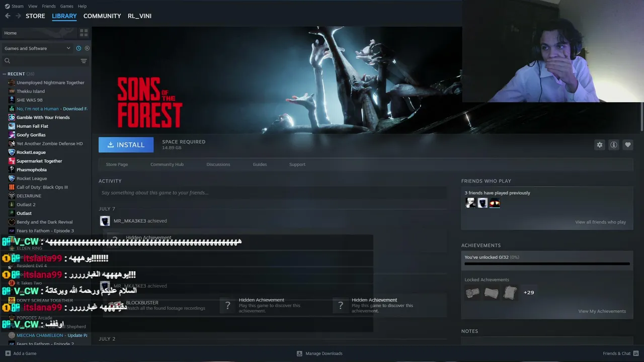Go to the STORE section

click(35, 16)
